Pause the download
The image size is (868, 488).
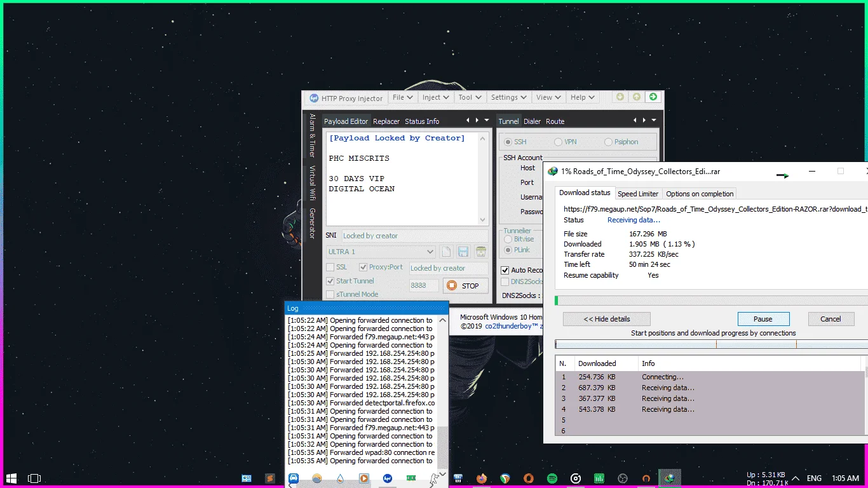[x=763, y=319]
